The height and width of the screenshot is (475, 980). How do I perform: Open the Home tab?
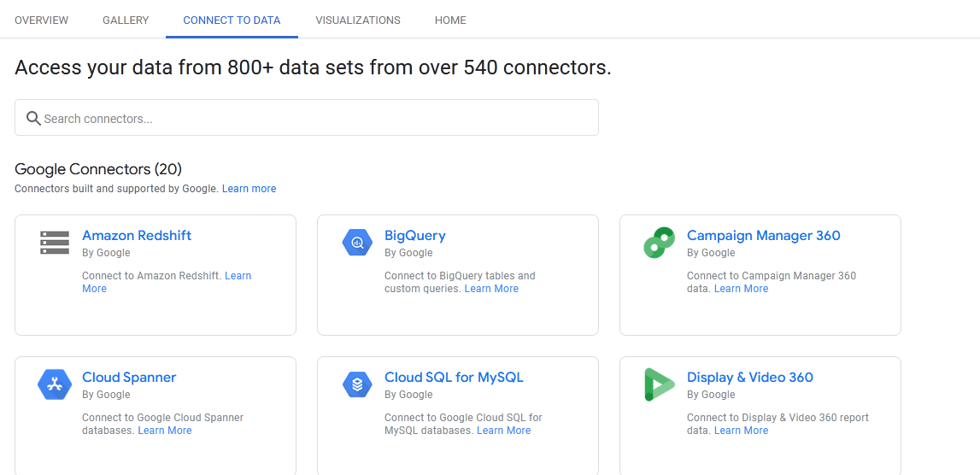[x=450, y=20]
